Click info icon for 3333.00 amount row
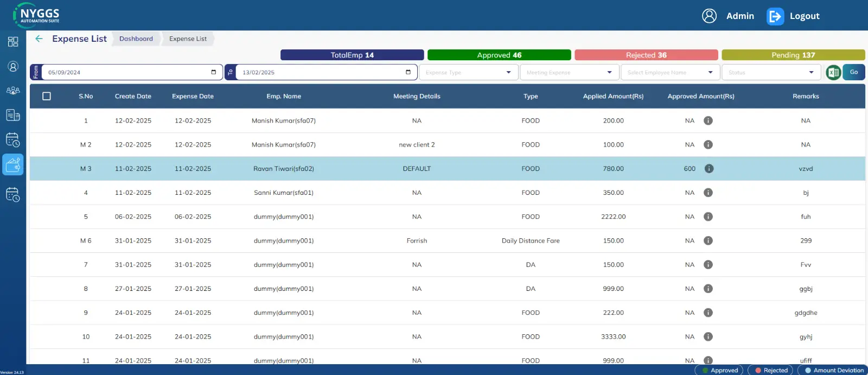868x375 pixels. point(708,336)
